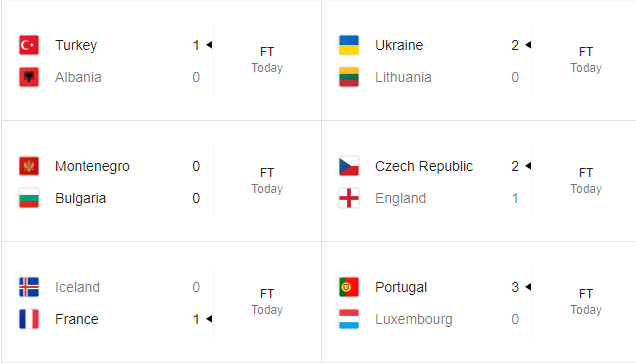Image resolution: width=636 pixels, height=363 pixels.
Task: Open the Czech Republic team name
Action: [424, 166]
